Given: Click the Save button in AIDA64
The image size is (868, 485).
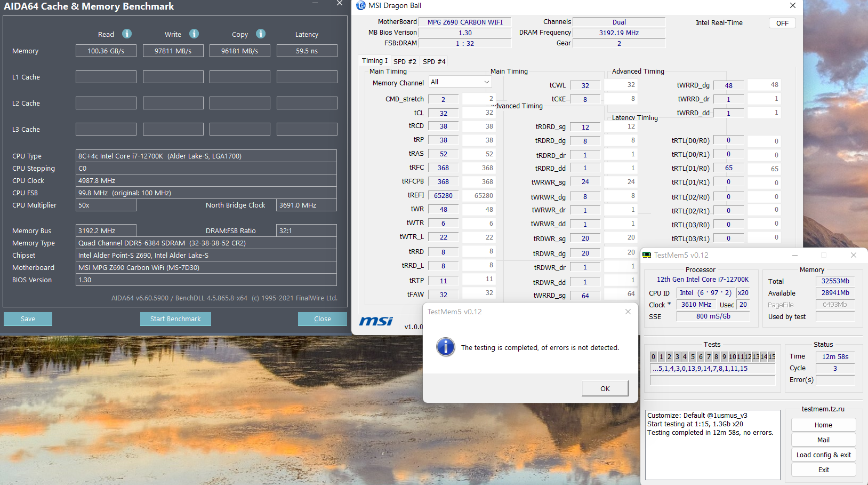Looking at the screenshot, I should coord(28,319).
